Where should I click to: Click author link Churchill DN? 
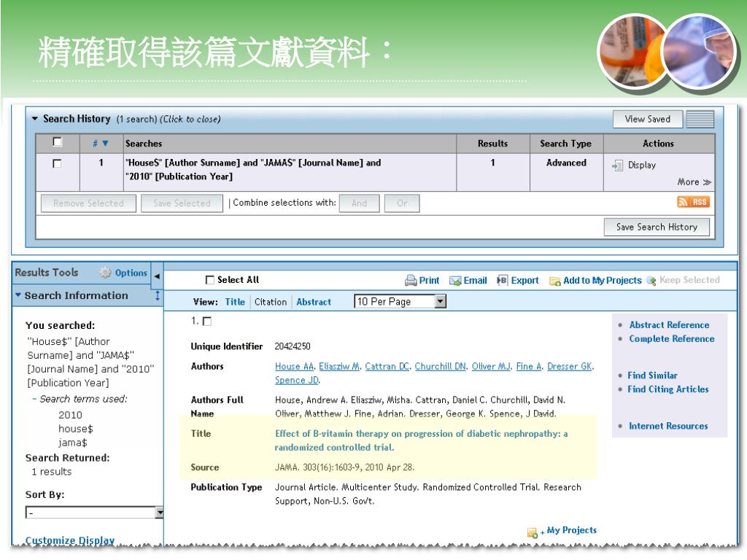440,366
